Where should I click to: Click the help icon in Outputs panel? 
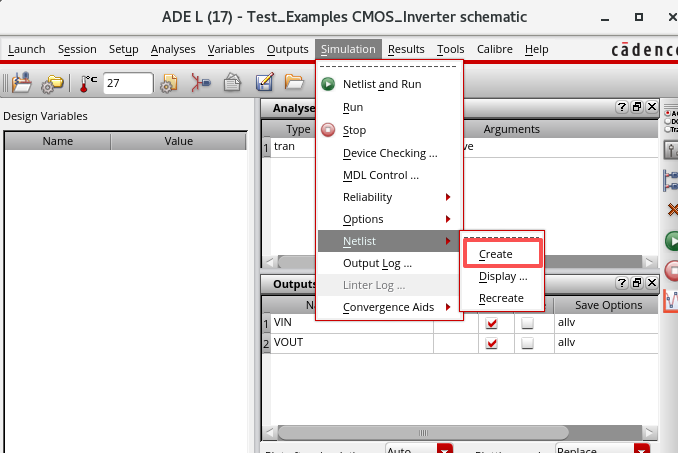(621, 283)
